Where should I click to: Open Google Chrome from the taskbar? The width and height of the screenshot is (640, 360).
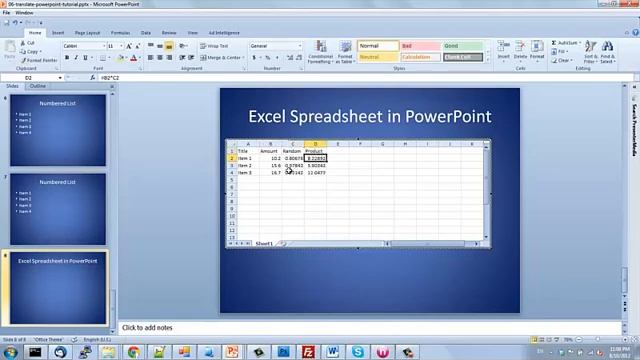click(x=134, y=352)
